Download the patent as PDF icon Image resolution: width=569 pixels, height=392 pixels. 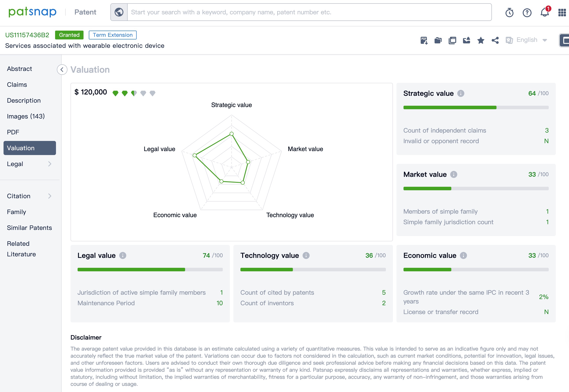pos(424,40)
